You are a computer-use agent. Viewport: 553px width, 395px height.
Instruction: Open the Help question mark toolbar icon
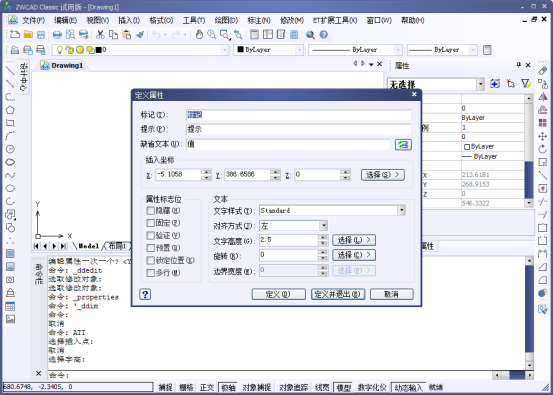[x=324, y=35]
